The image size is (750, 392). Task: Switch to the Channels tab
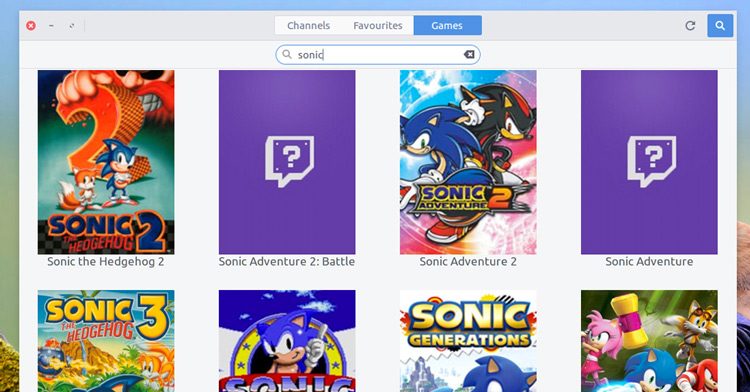(x=309, y=25)
